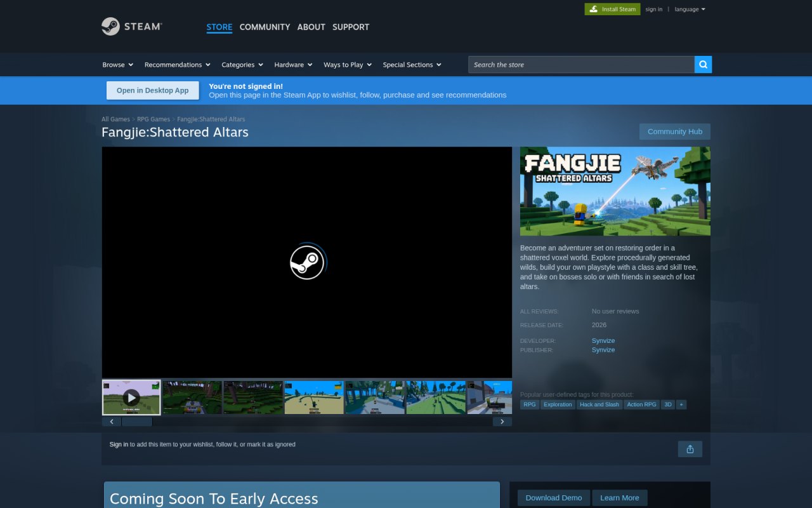
Task: Select the third screenshot thumbnail
Action: (253, 398)
